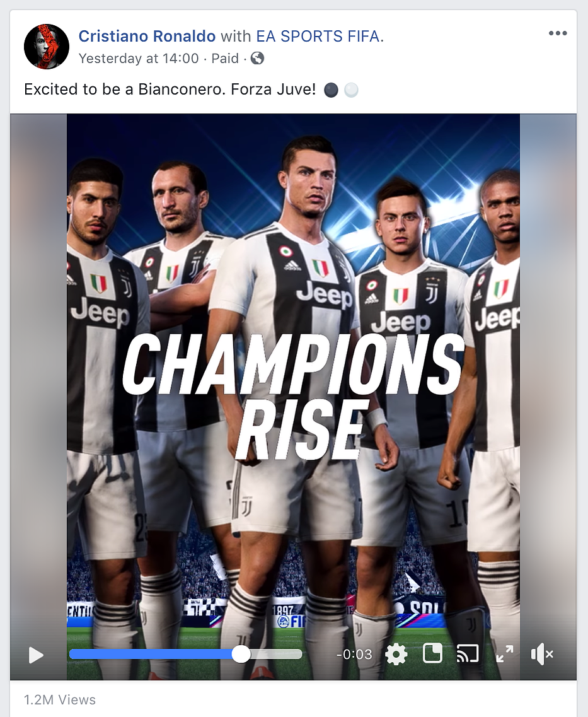Unmute the video sound
The height and width of the screenshot is (717, 588).
542,655
